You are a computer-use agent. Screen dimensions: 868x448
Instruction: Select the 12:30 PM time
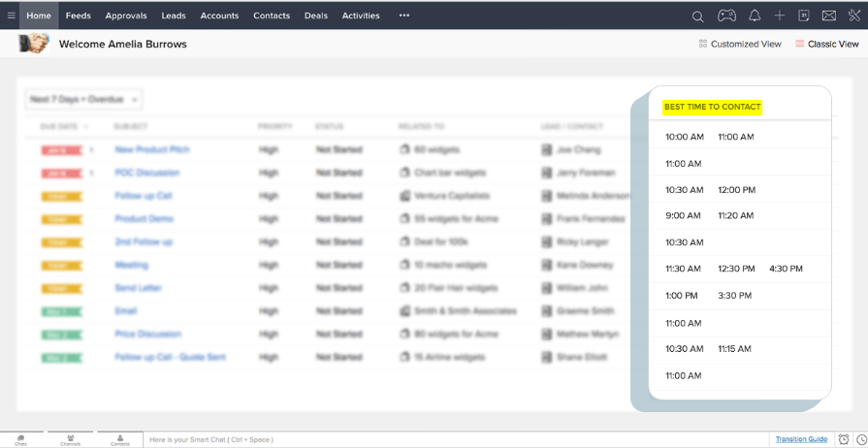coord(736,269)
